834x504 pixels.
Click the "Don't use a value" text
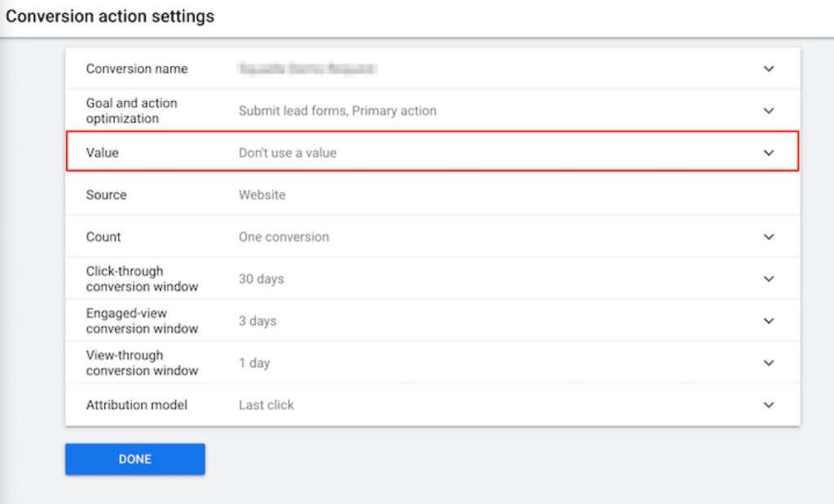coord(287,152)
